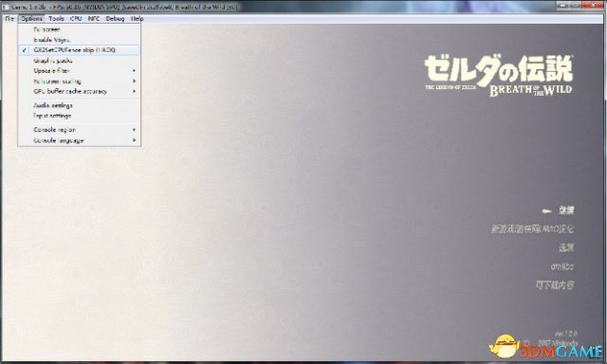Open the Help menu
The height and width of the screenshot is (364, 607).
137,19
